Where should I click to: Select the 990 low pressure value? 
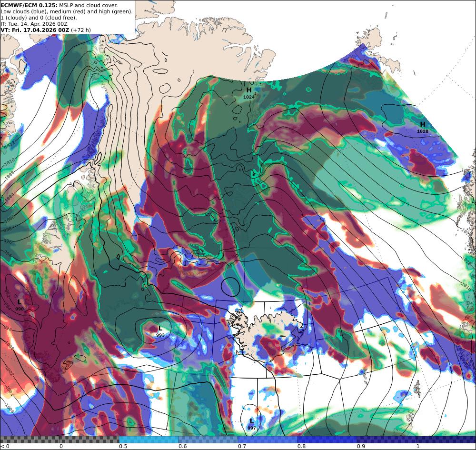(x=20, y=309)
